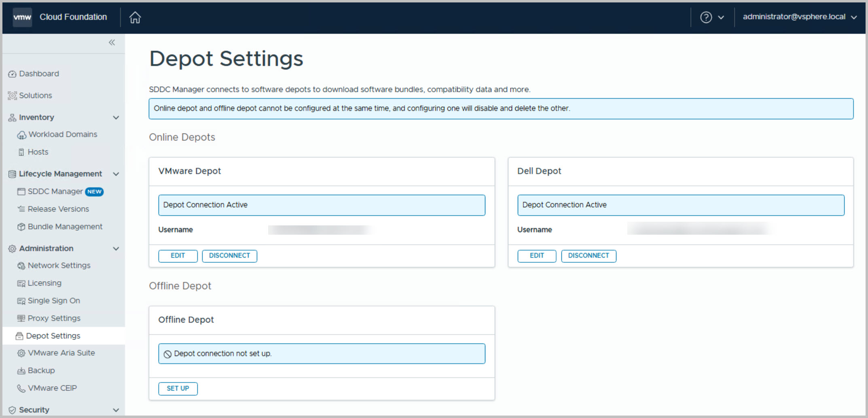Click the Bundle Management box icon
The height and width of the screenshot is (418, 868).
(21, 227)
